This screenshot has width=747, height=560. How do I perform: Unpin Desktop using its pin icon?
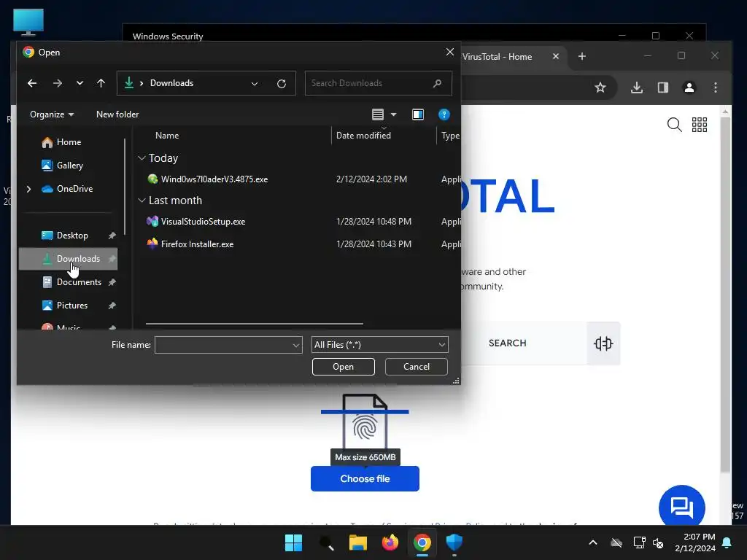(112, 236)
